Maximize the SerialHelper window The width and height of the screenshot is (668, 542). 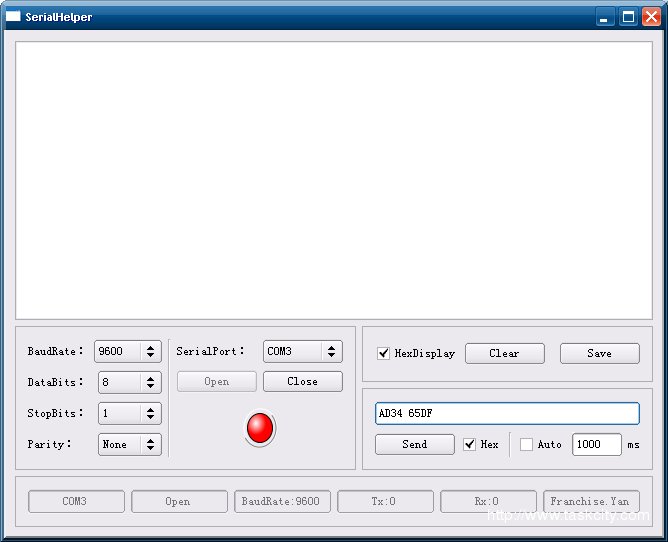(x=628, y=17)
